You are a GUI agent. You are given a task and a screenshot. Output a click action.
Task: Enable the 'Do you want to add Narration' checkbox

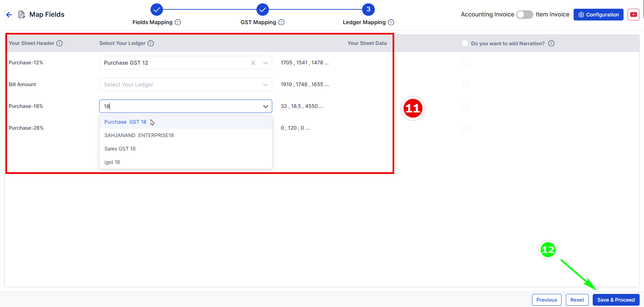(x=465, y=43)
